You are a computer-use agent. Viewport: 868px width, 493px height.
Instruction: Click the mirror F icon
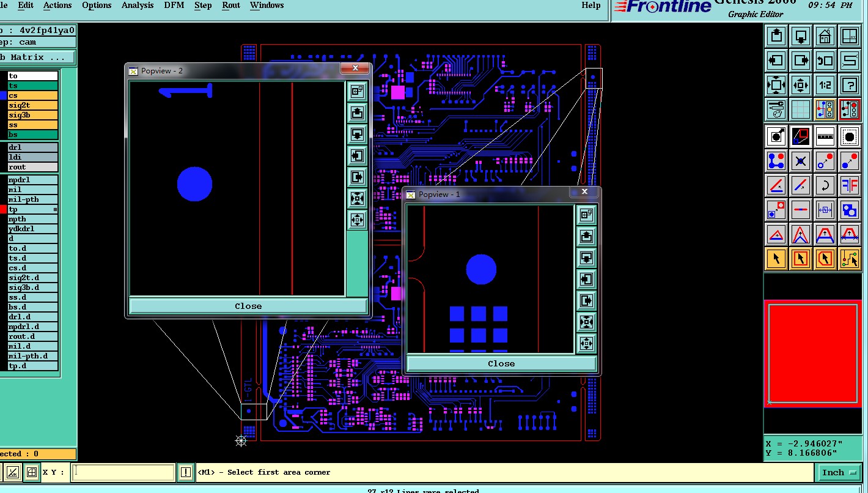click(x=850, y=185)
